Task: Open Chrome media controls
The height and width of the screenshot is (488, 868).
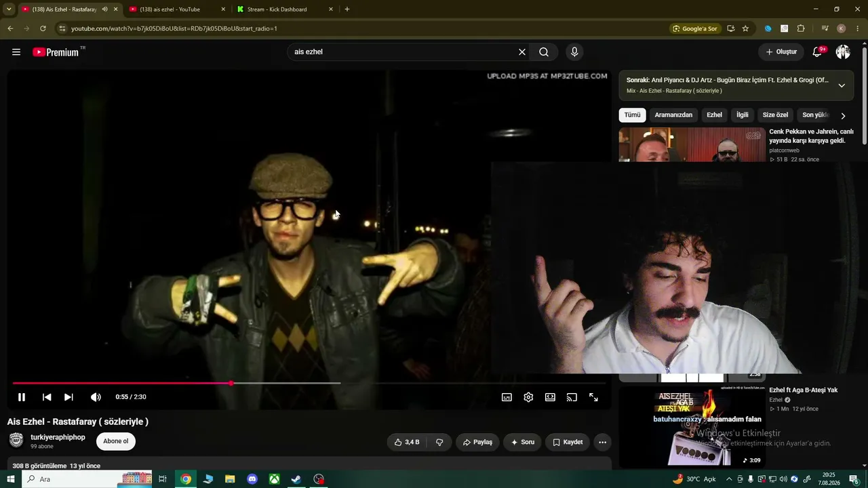Action: [825, 28]
